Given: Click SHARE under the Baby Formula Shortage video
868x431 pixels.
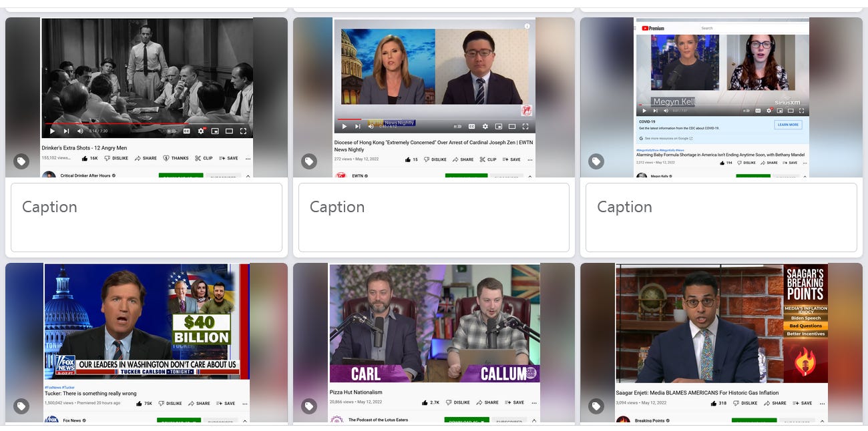Looking at the screenshot, I should pyautogui.click(x=768, y=163).
